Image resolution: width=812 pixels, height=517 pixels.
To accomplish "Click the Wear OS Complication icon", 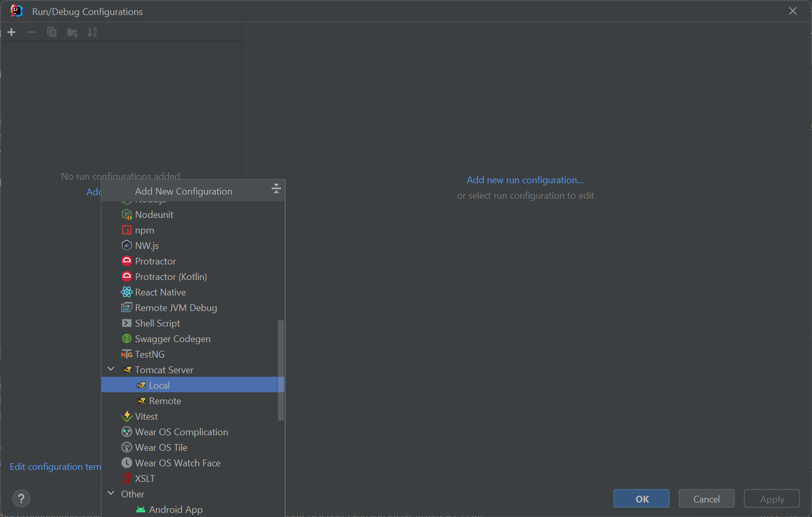I will [x=127, y=432].
